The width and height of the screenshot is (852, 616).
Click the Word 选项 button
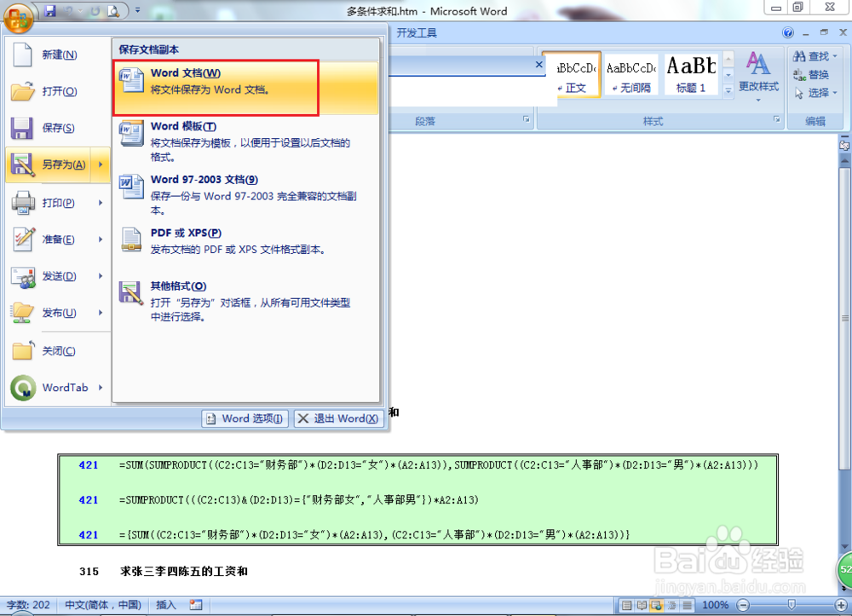[x=245, y=418]
